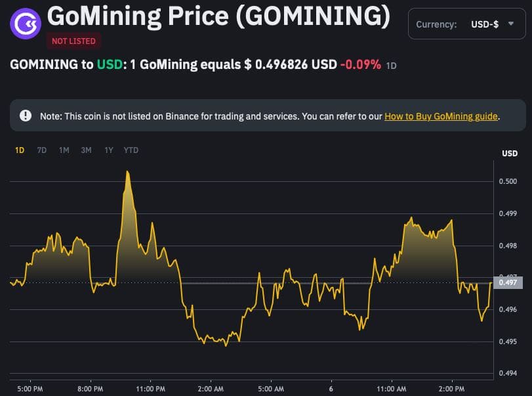Open the How to Buy GoMining guide link
Viewport: 532px width, 396px height.
441,116
